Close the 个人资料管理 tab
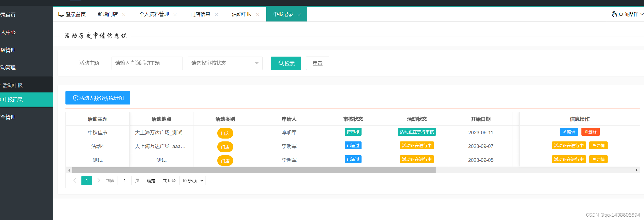This screenshot has height=220, width=644. [x=175, y=15]
